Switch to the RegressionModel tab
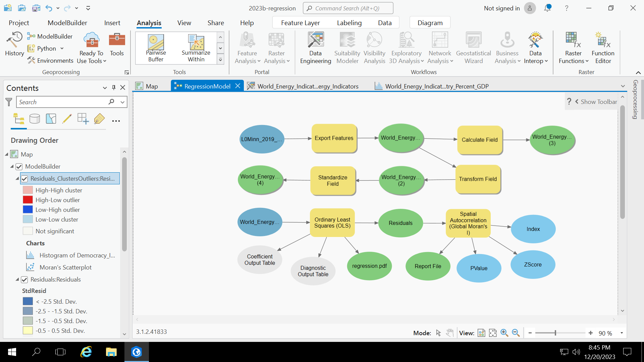 (x=207, y=86)
